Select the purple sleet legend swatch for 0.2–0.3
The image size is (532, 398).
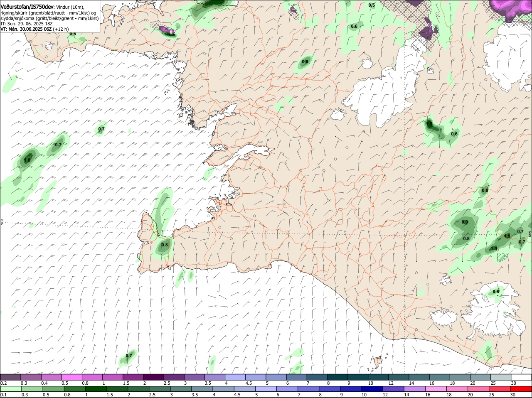point(11,377)
